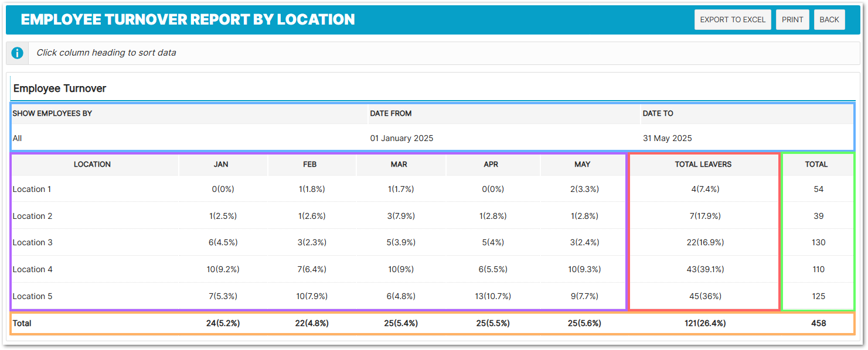868x350 pixels.
Task: Sort by Total Leavers column heading
Action: click(703, 164)
